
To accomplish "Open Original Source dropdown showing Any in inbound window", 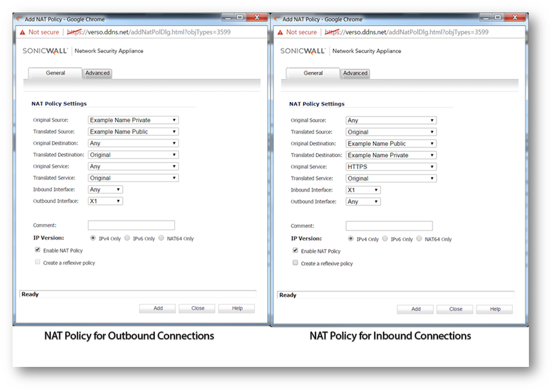I will tap(391, 121).
